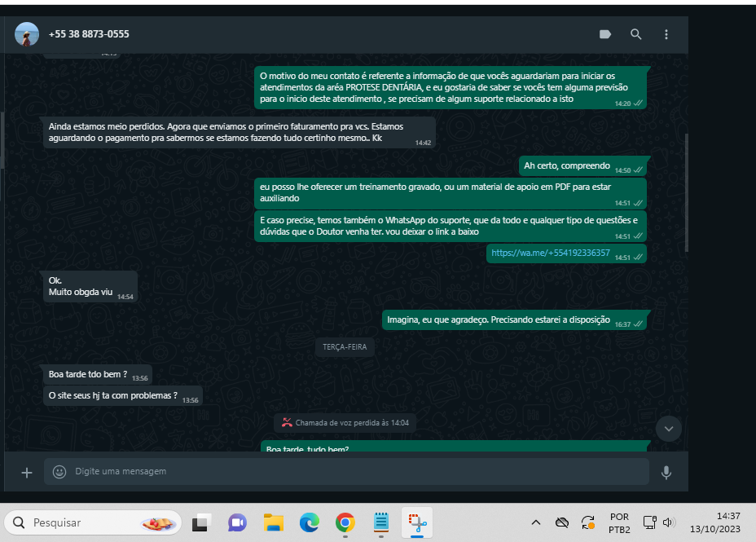Select the 'treinamento gravado' message

pos(451,193)
